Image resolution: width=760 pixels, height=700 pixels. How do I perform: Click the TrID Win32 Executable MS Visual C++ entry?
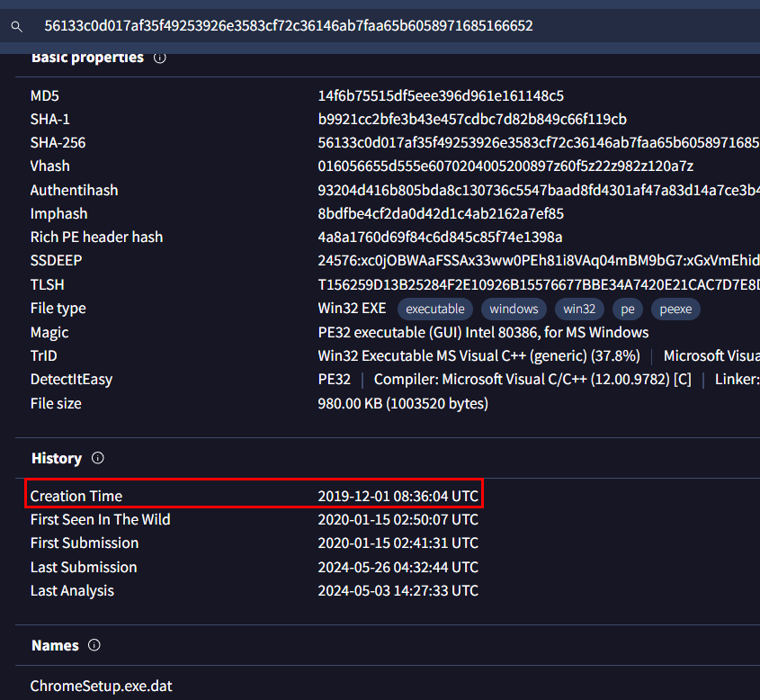click(478, 355)
